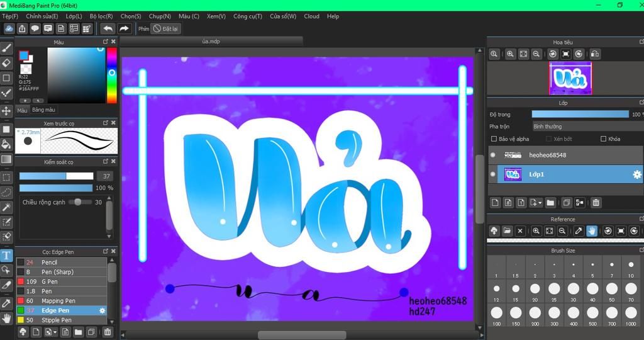The height and width of the screenshot is (340, 644).
Task: Switch to the Bảng màu tab
Action: (43, 110)
